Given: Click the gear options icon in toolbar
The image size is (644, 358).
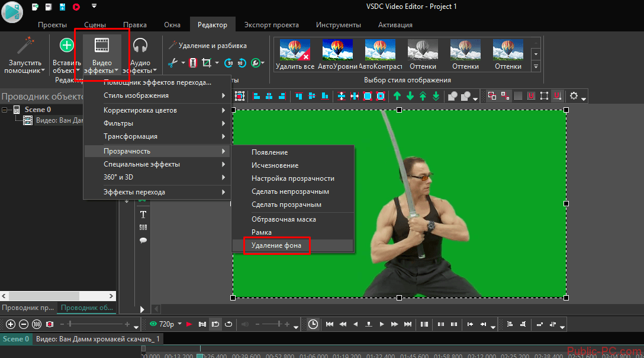Looking at the screenshot, I should click(574, 96).
